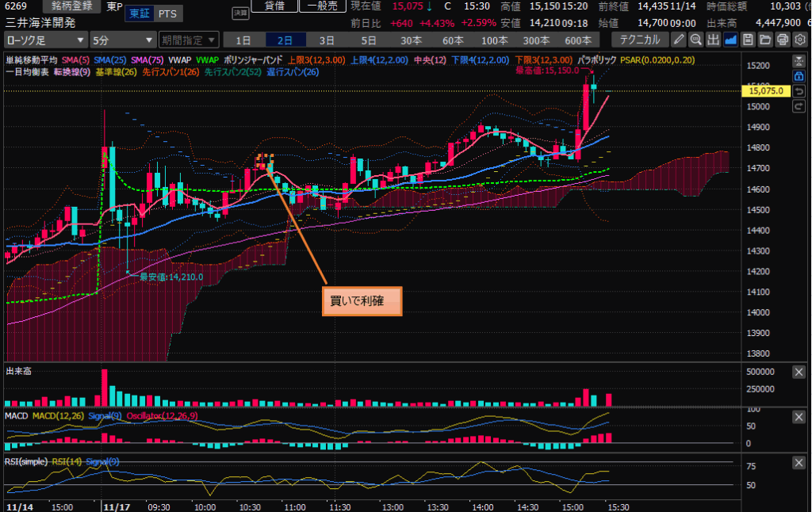Image resolution: width=812 pixels, height=512 pixels.
Task: Select the 東証 market toggle
Action: coord(140,13)
